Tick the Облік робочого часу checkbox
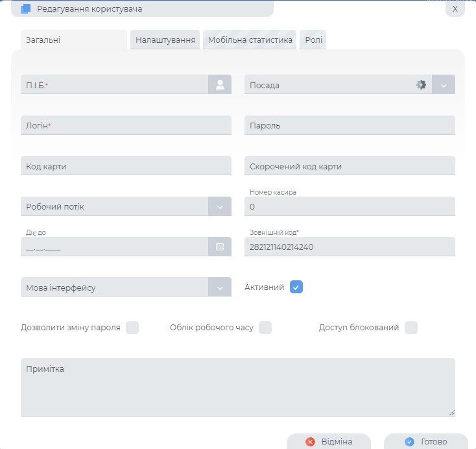The height and width of the screenshot is (449, 476). click(x=265, y=328)
